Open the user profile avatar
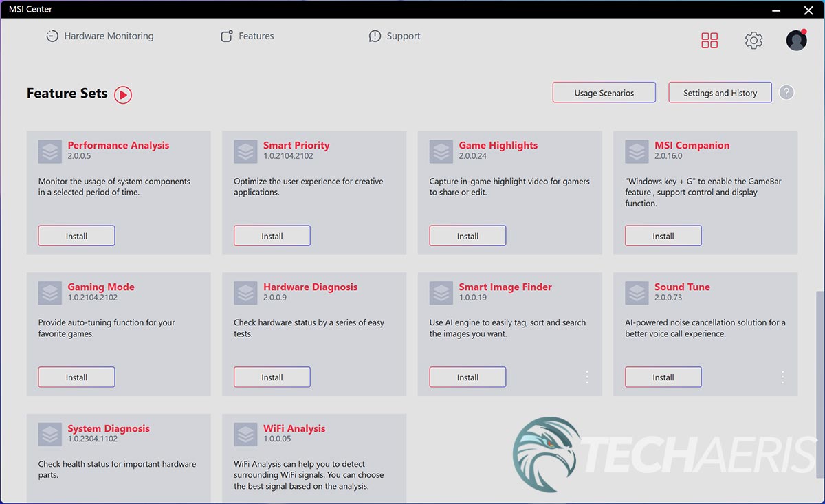The width and height of the screenshot is (825, 504). coord(797,40)
